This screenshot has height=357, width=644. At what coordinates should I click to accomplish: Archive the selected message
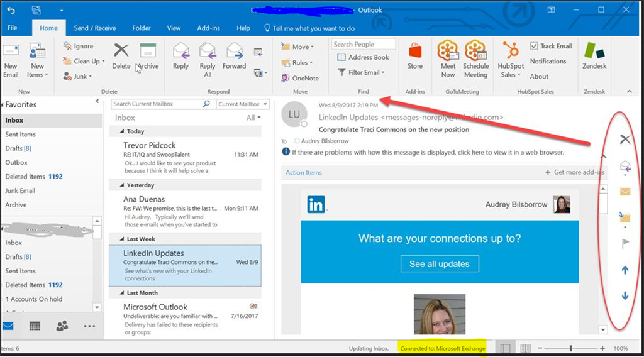click(148, 56)
